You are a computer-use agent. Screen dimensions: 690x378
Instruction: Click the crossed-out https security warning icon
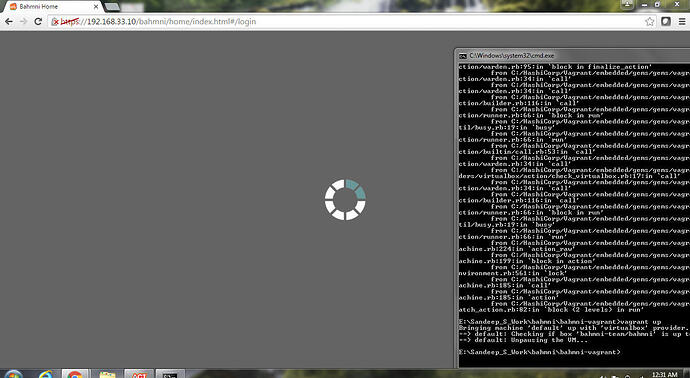(x=55, y=22)
